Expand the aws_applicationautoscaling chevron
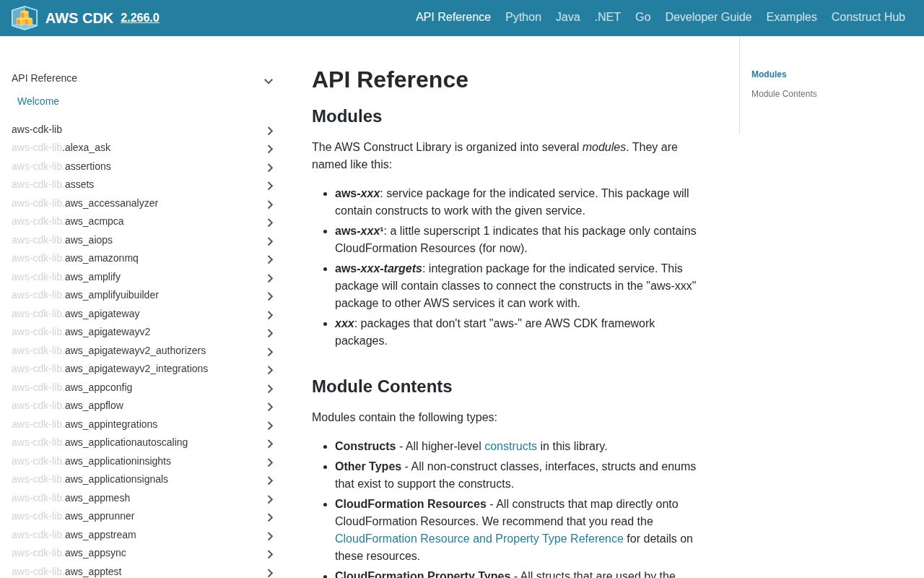Screen dimensions: 924x578 coord(270,444)
